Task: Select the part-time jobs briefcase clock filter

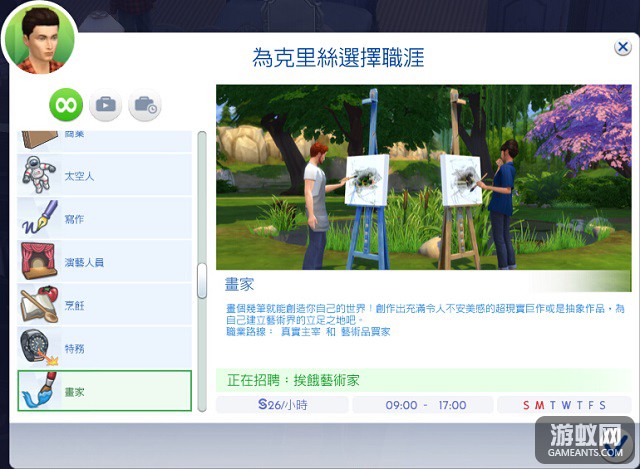Action: click(x=145, y=105)
